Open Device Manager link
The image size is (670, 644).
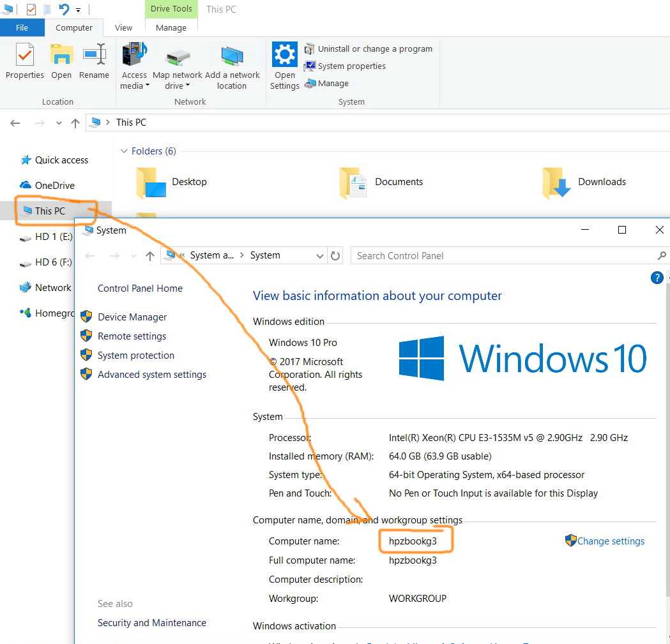[x=132, y=317]
